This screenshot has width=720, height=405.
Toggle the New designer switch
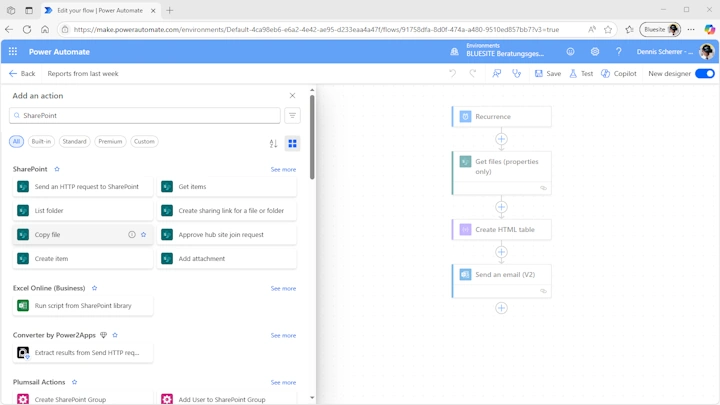click(705, 73)
